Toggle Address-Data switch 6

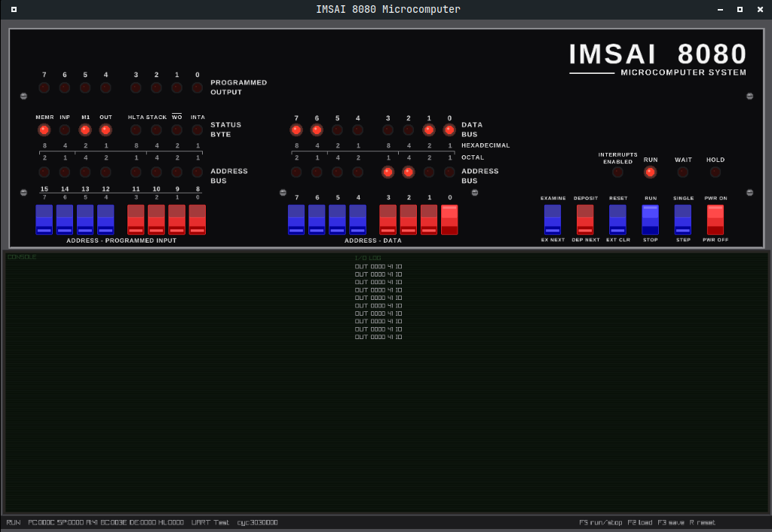pyautogui.click(x=317, y=220)
